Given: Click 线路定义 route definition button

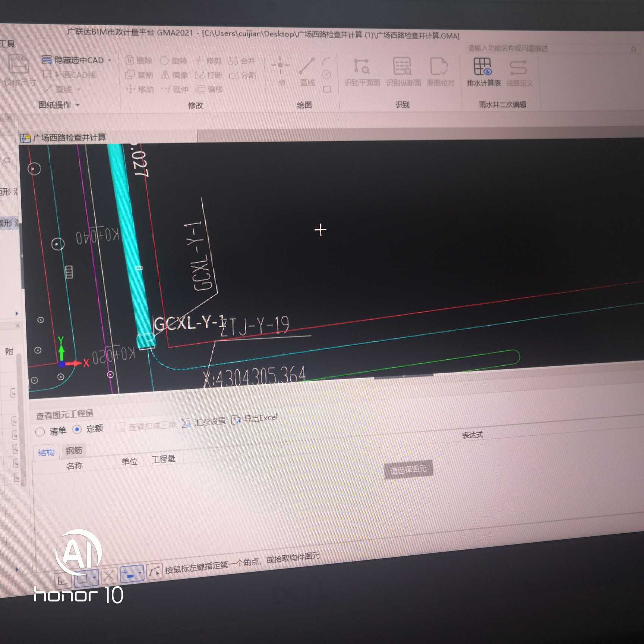Looking at the screenshot, I should click(519, 72).
